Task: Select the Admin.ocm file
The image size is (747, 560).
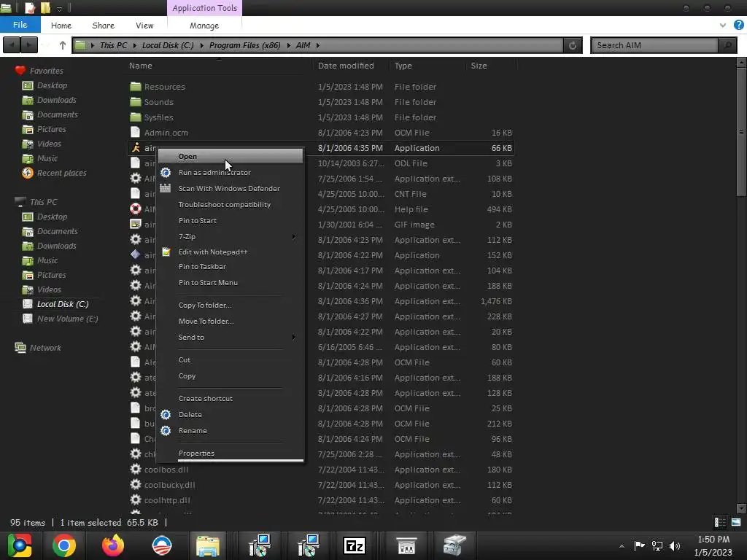Action: click(x=166, y=133)
